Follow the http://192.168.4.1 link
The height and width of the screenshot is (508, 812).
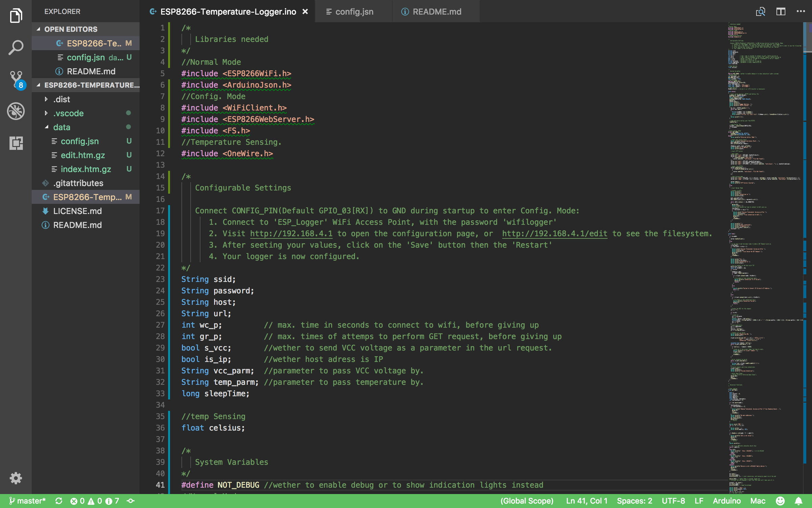tap(291, 234)
